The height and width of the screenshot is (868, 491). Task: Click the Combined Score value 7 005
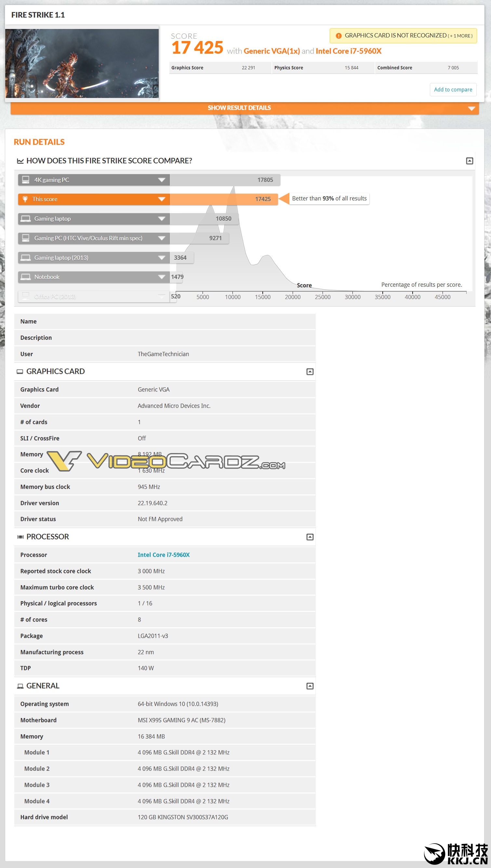[453, 68]
